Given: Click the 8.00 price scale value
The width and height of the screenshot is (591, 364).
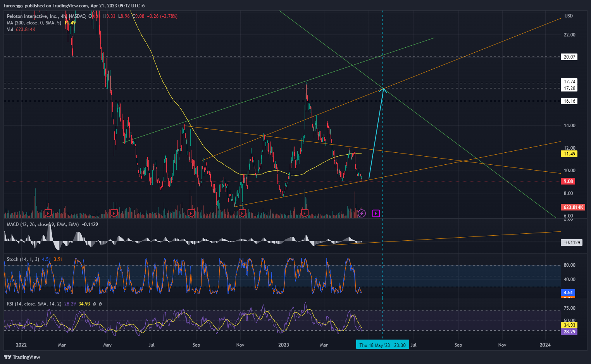Looking at the screenshot, I should coord(568,193).
